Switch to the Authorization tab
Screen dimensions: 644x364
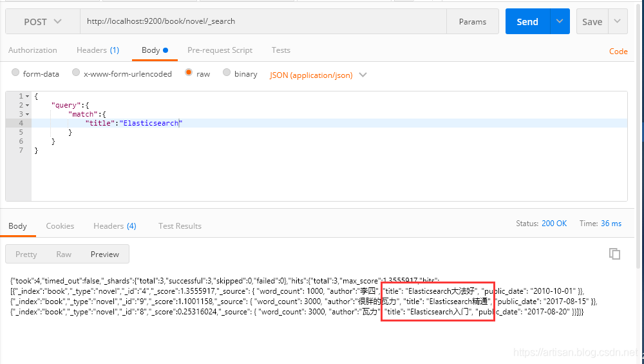tap(33, 50)
